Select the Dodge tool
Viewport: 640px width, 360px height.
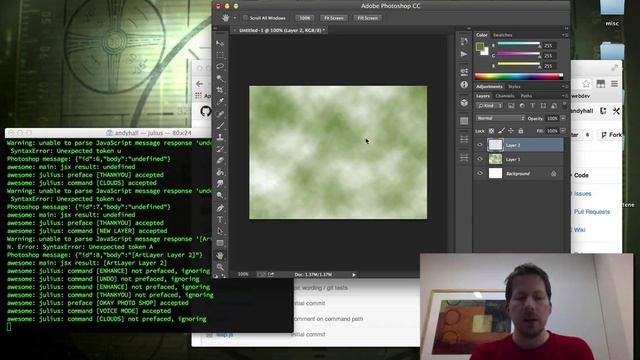point(220,196)
